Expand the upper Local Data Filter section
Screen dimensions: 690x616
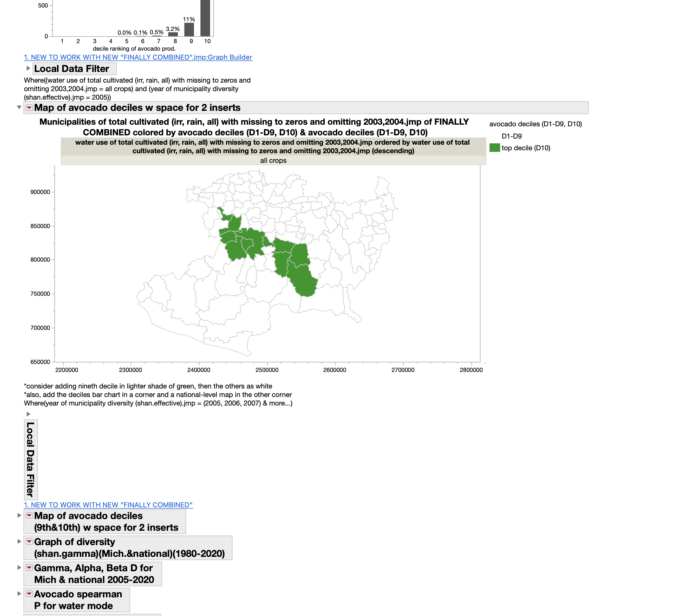29,68
